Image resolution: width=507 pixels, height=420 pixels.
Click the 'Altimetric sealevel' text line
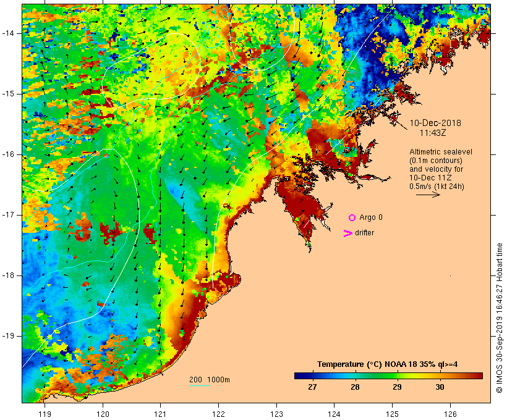tap(441, 152)
